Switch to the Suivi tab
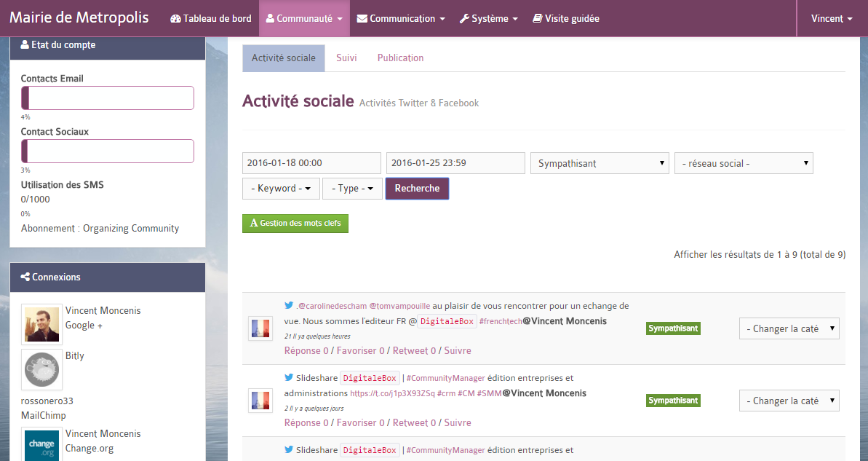 346,58
